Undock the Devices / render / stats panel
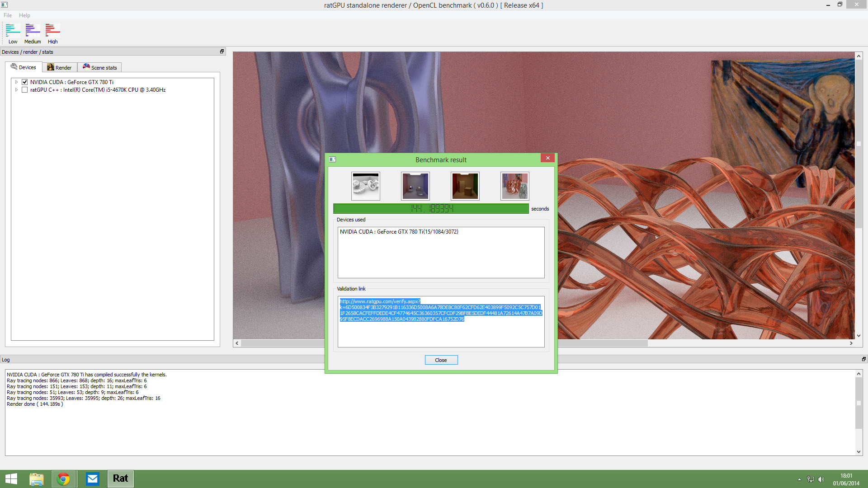Image resolution: width=868 pixels, height=488 pixels. (222, 52)
